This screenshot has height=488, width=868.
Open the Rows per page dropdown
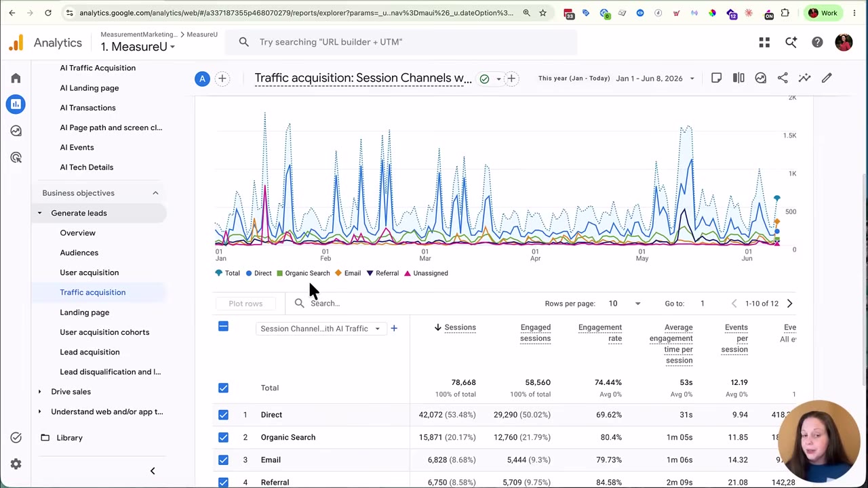point(624,304)
